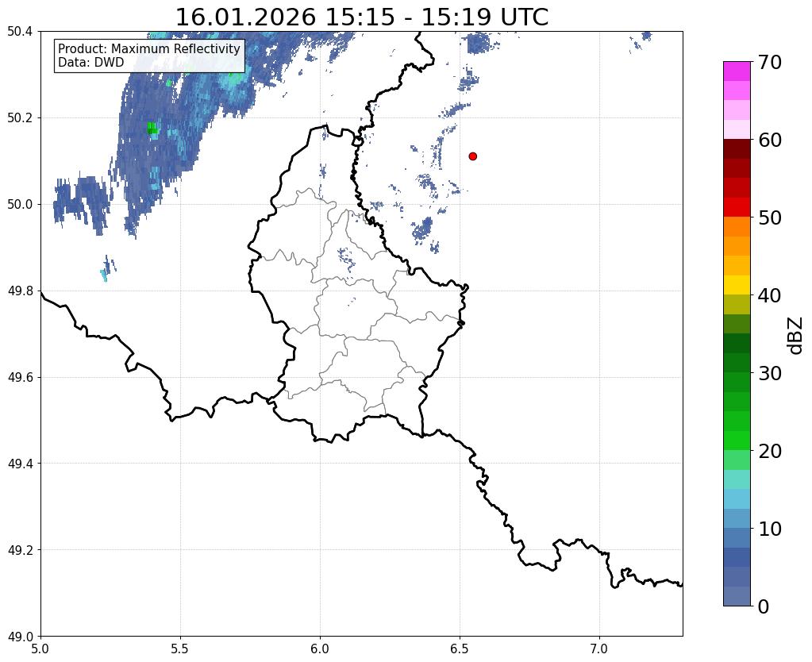Click the 'Product: Maximum Reflectivity' legend text
812x662 pixels.
pyautogui.click(x=149, y=48)
